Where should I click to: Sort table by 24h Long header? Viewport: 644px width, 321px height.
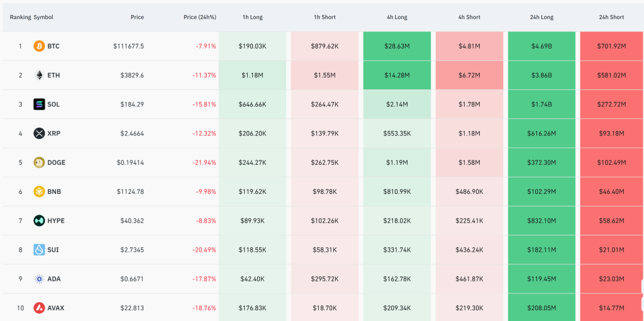click(541, 17)
